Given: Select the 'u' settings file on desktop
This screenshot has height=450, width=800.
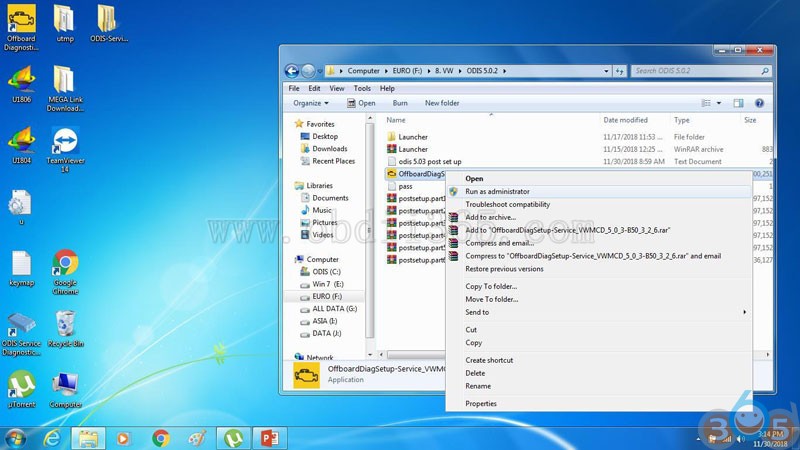Looking at the screenshot, I should [21, 208].
